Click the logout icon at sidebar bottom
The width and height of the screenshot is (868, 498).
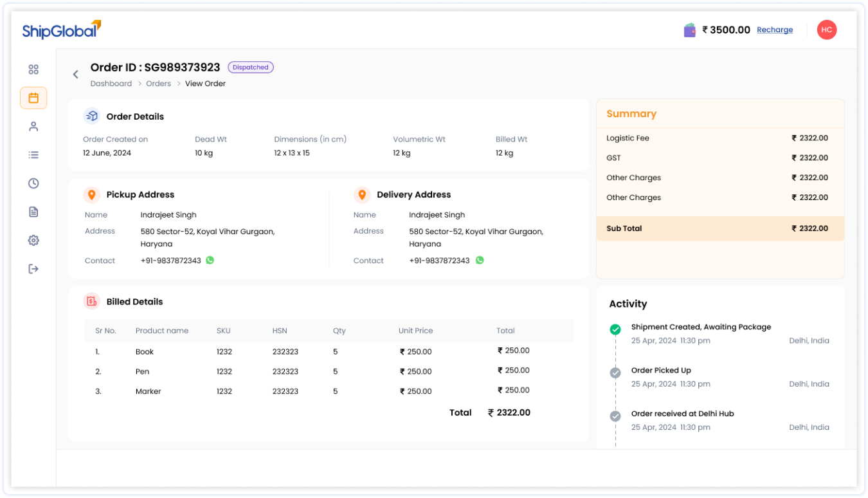[x=33, y=268]
